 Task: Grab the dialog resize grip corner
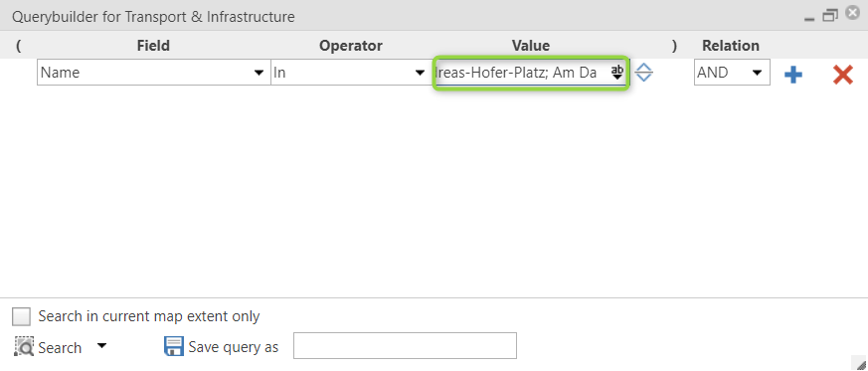(861, 364)
